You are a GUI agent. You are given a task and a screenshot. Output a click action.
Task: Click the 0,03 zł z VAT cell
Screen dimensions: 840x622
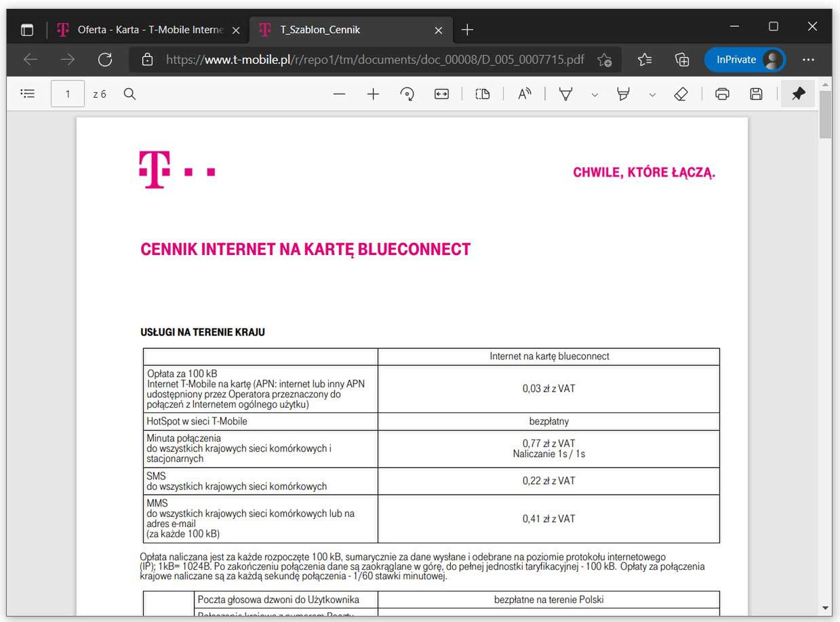coord(548,389)
